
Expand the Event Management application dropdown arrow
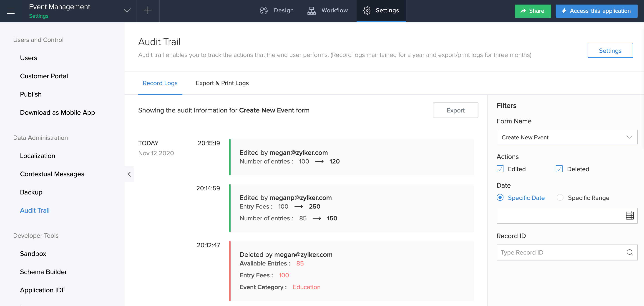127,10
